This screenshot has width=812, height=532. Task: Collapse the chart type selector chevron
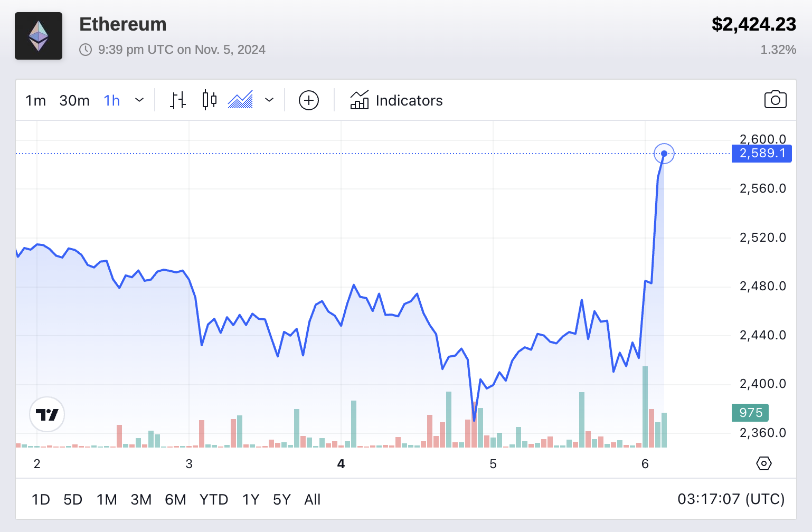coord(270,100)
